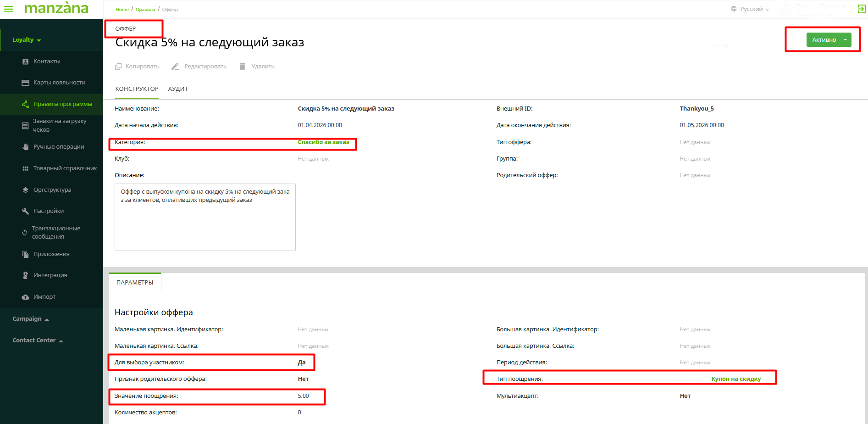868x424 pixels.
Task: Click the trash Delete icon
Action: point(242,67)
